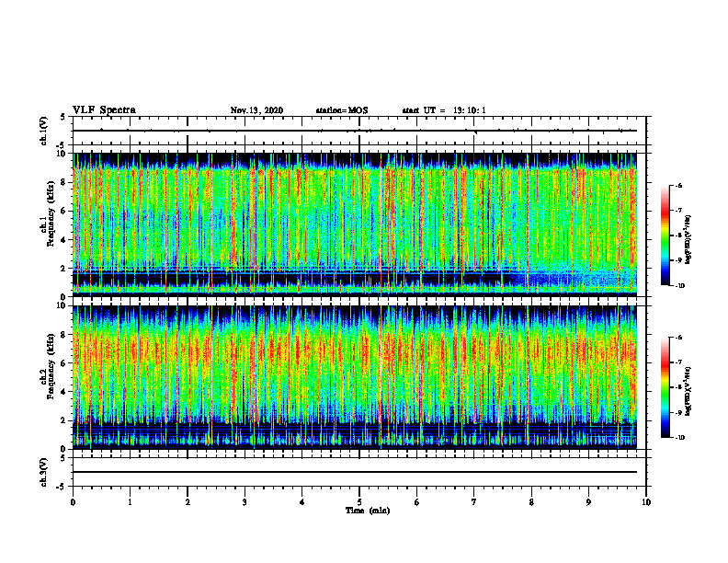Click the "-6" label on ch.1 color bar

coord(678,185)
